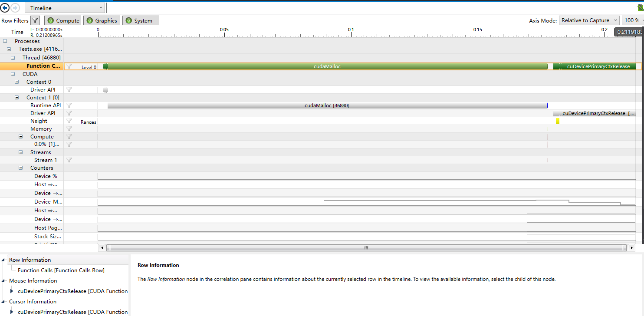Screen dimensions: 644x316
Task: Expand cuDevicePrimaryCtxRelease under Mouse Information
Action: click(x=12, y=291)
